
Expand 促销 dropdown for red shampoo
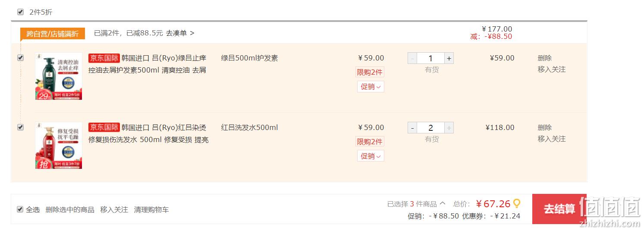pos(371,156)
